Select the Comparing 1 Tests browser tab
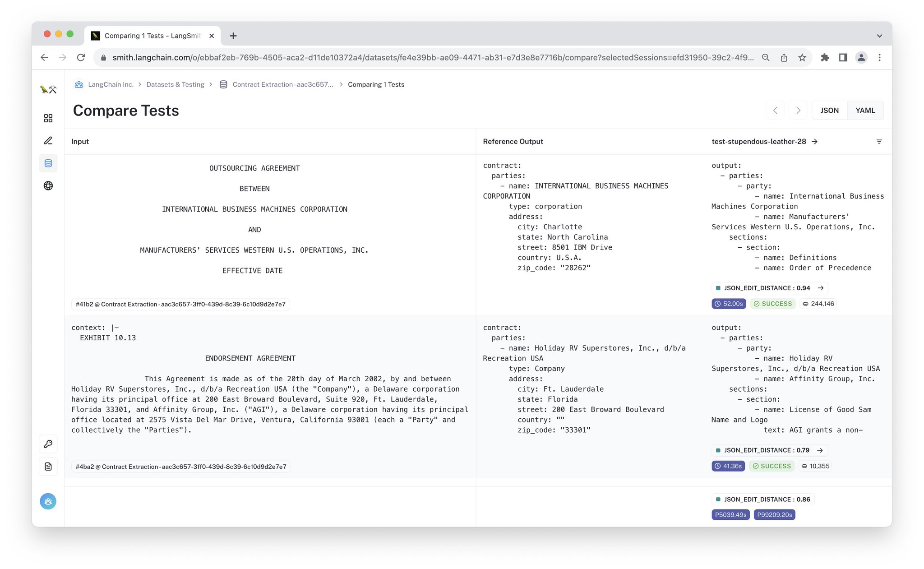 coord(152,36)
